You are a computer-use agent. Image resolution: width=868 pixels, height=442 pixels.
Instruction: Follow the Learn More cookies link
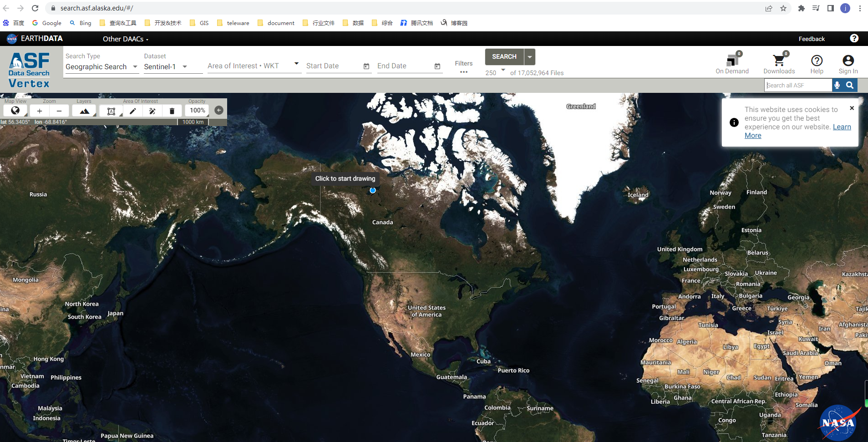tap(798, 131)
